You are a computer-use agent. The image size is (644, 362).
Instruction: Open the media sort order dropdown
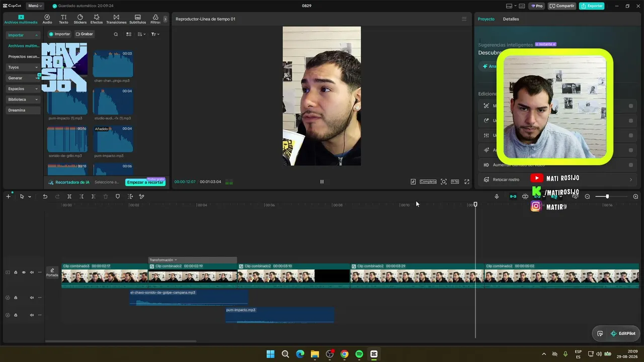(142, 34)
